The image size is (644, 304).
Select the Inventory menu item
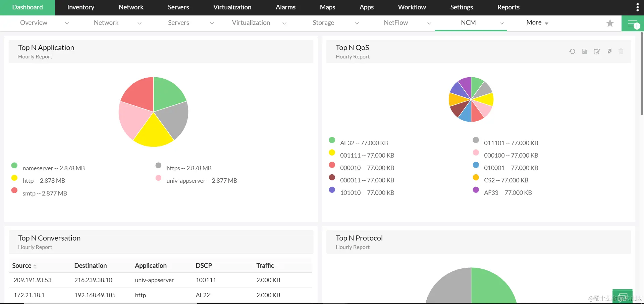[x=80, y=7]
